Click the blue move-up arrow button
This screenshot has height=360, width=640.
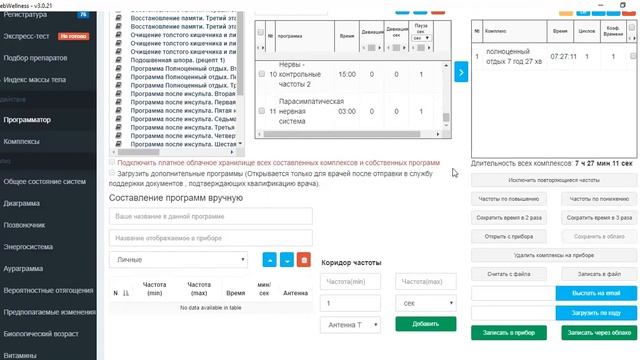pos(269,260)
